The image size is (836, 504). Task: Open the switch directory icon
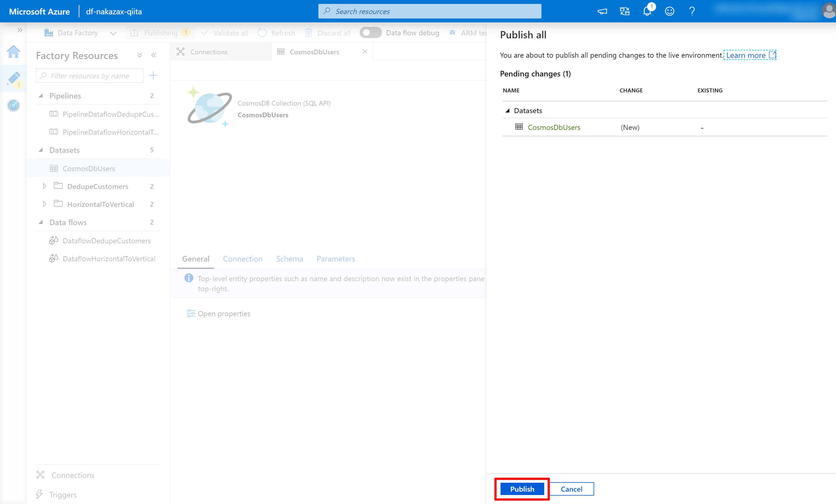[625, 11]
